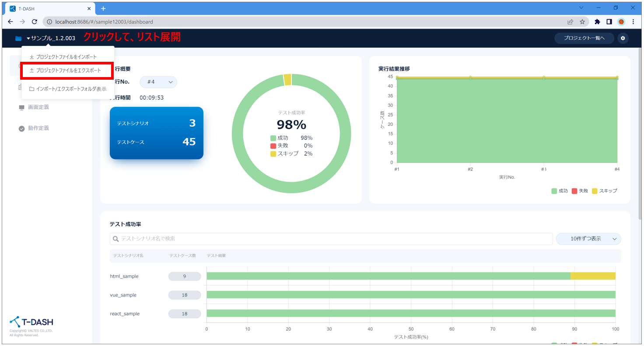This screenshot has width=644, height=346.
Task: Open 動作定義 in the sidebar
Action: (38, 128)
